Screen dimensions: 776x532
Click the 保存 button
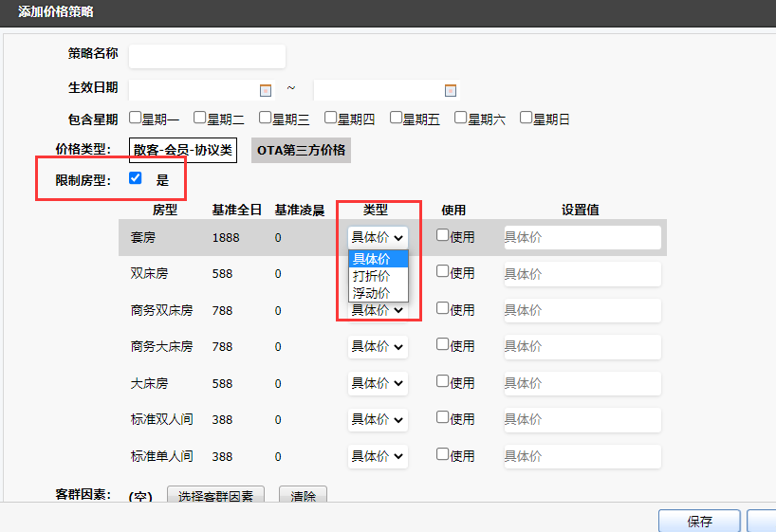(699, 521)
